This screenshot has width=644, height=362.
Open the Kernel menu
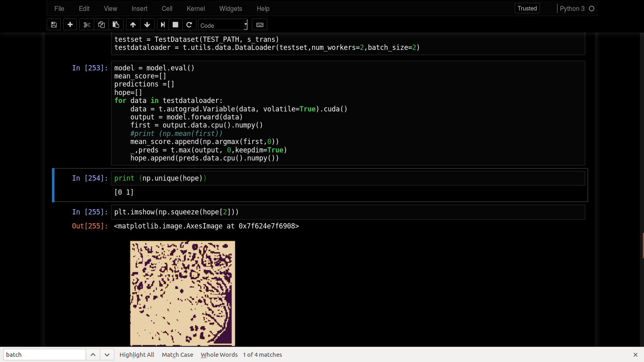click(x=196, y=8)
